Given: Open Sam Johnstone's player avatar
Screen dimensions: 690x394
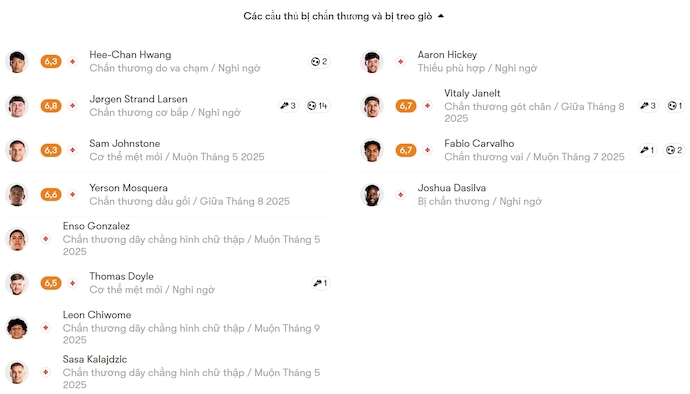Looking at the screenshot, I should coord(17,150).
